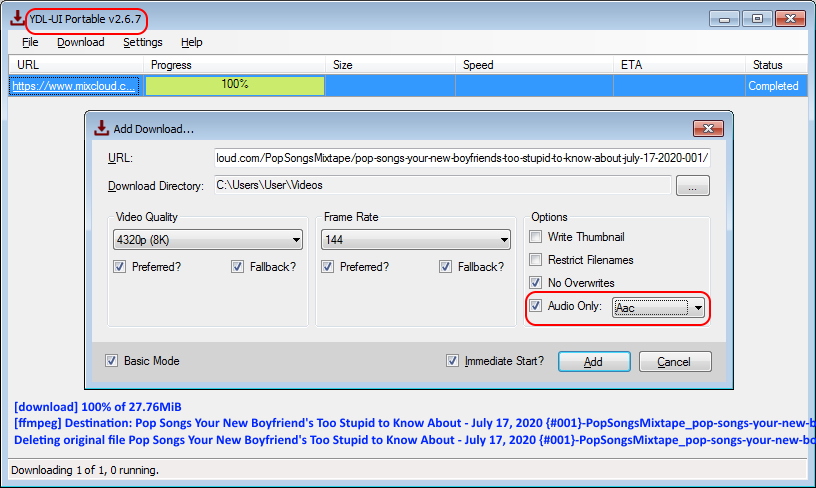Minimize the YDL-UI main window

click(x=724, y=19)
